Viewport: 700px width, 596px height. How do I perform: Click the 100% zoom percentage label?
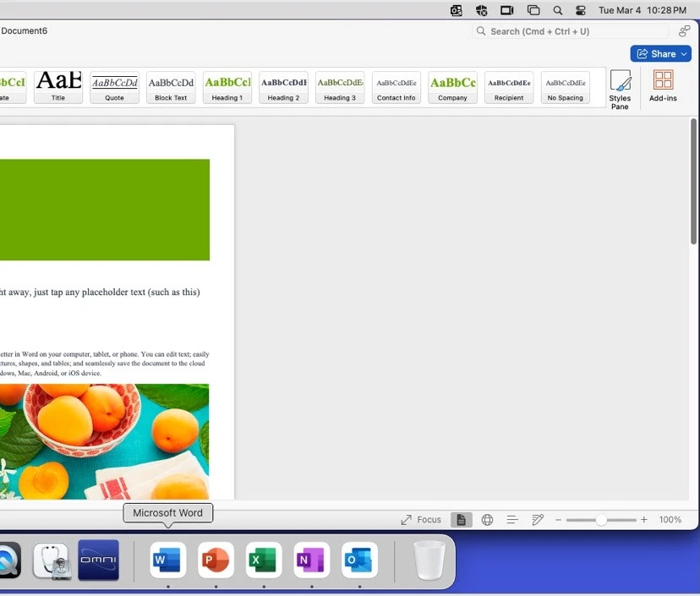coord(670,519)
